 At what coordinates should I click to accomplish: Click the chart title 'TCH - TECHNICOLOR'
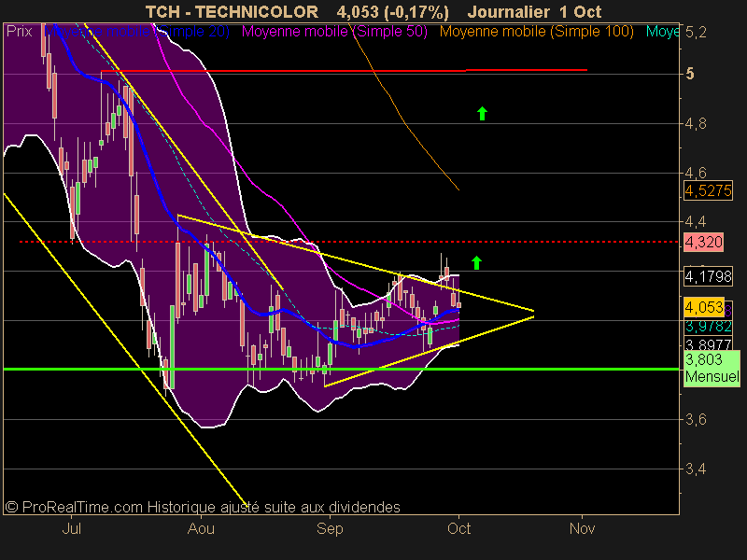[232, 11]
